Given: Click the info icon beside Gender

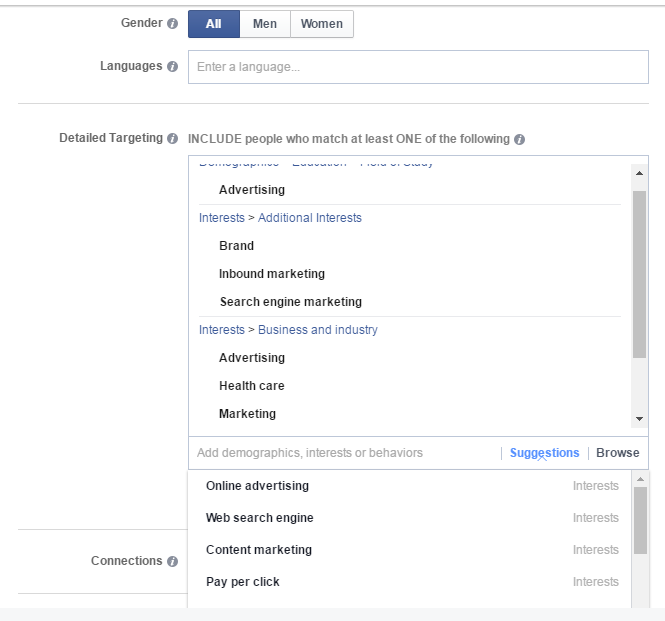Looking at the screenshot, I should pos(173,23).
